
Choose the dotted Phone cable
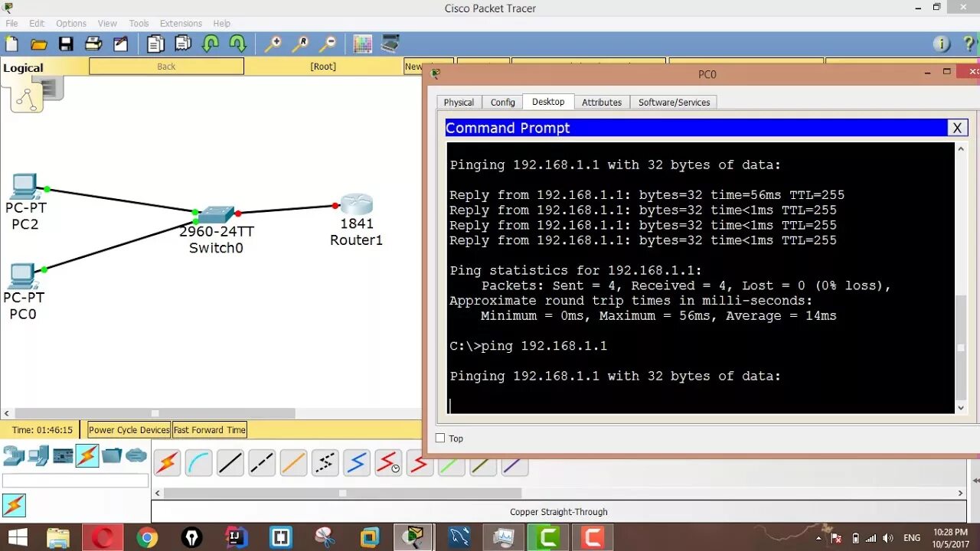[325, 463]
